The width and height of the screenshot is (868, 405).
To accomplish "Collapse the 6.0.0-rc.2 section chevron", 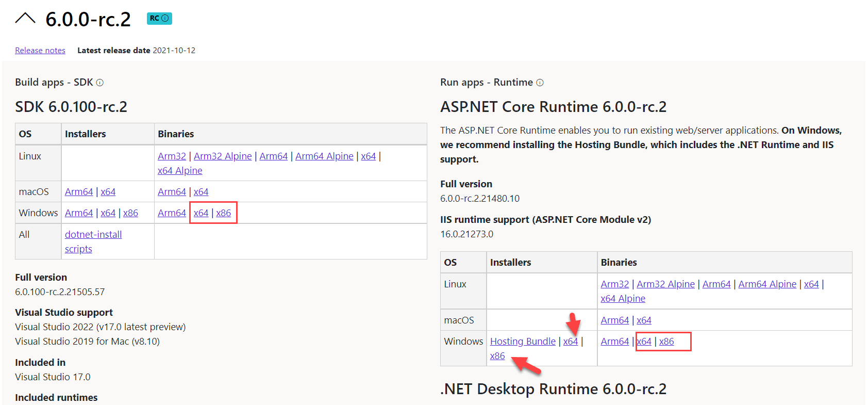I will (25, 19).
